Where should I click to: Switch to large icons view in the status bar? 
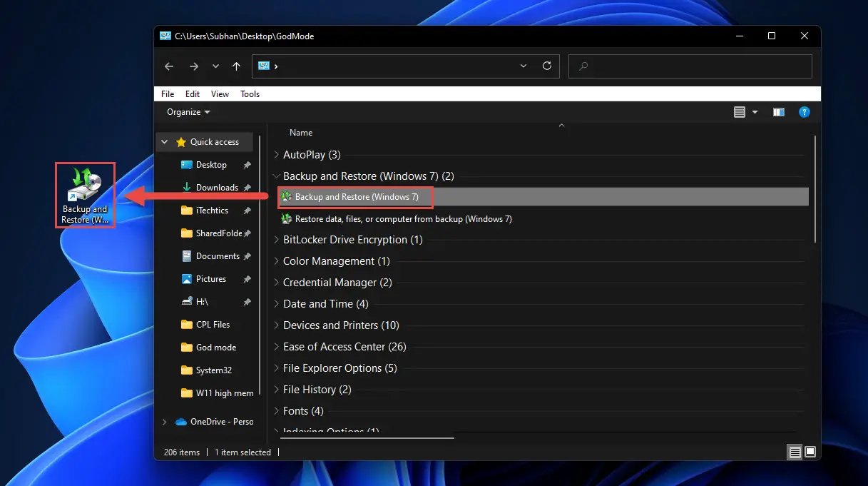(810, 452)
